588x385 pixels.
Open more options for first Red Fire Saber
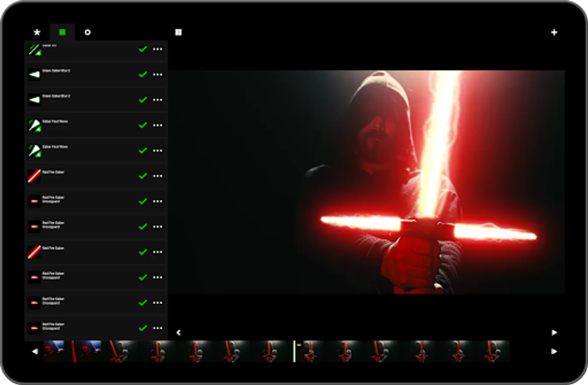[x=158, y=176]
